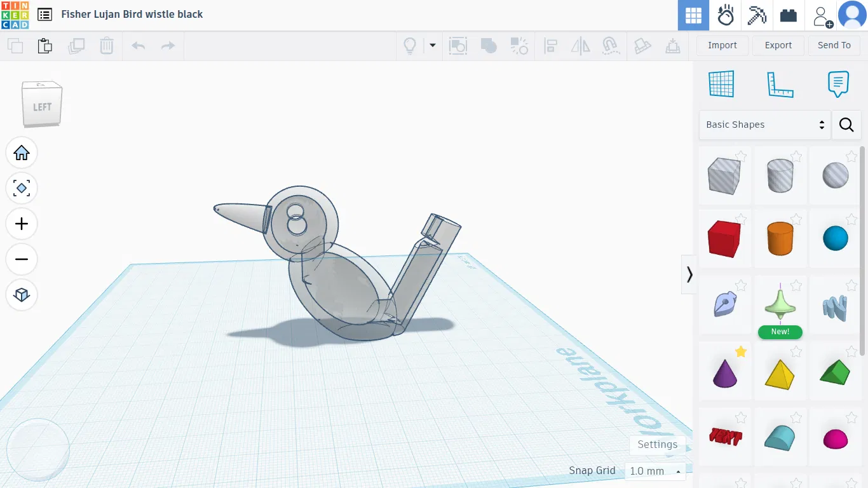The width and height of the screenshot is (868, 488).
Task: Toggle show all lightbulb icon
Action: point(410,46)
